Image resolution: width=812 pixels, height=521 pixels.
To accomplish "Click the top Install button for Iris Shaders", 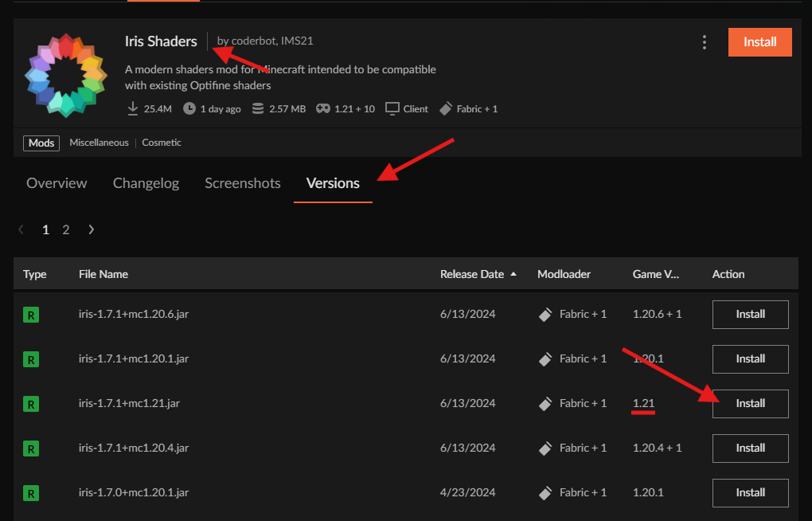I will coord(759,42).
